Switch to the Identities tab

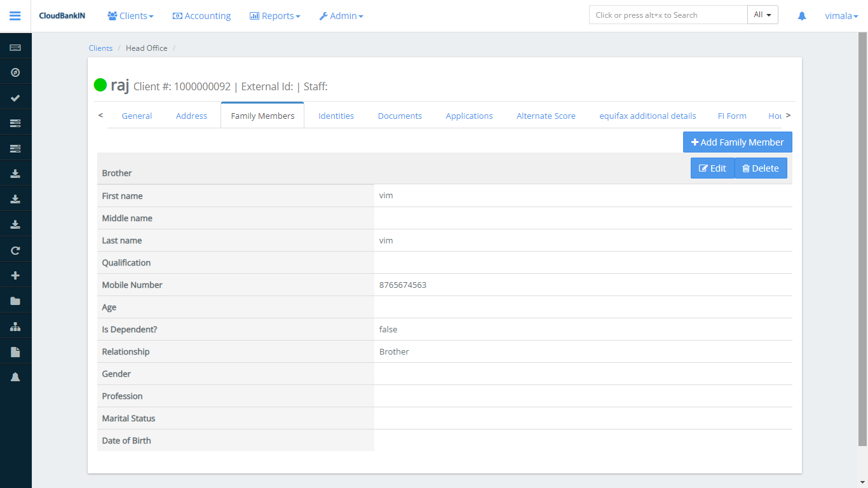336,116
